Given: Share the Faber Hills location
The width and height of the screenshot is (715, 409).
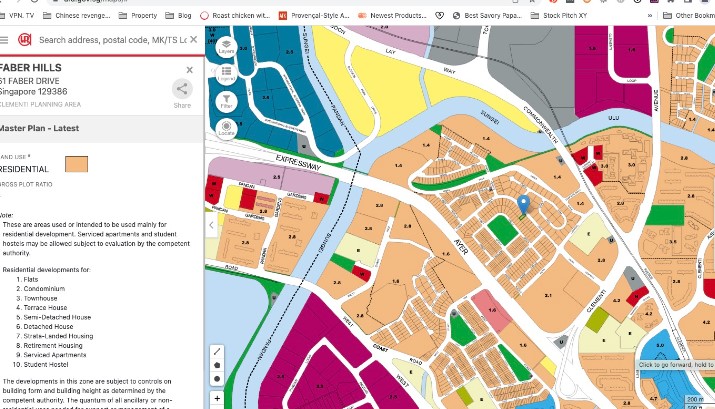Looking at the screenshot, I should pos(182,93).
